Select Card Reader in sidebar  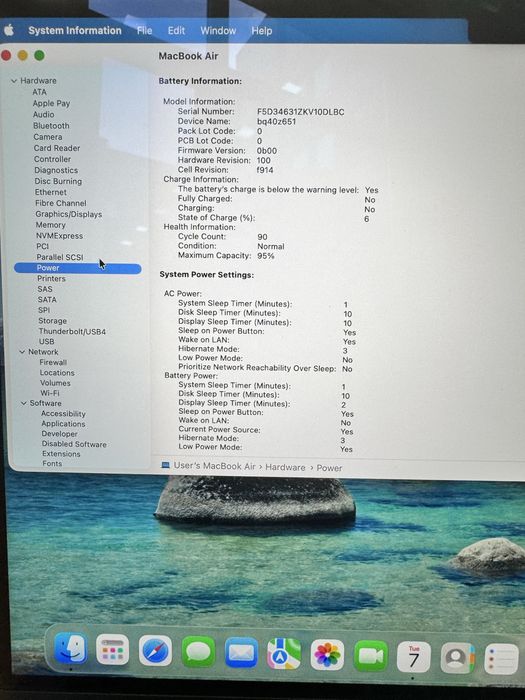[x=57, y=148]
